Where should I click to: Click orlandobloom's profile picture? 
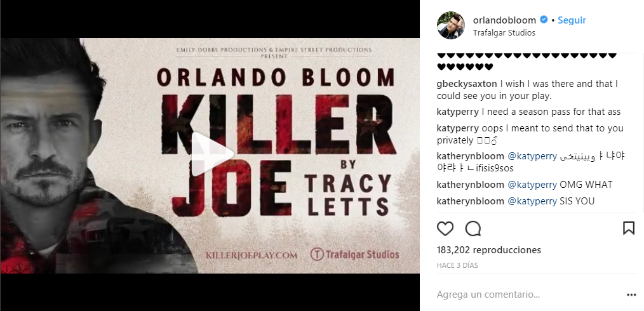(x=451, y=25)
